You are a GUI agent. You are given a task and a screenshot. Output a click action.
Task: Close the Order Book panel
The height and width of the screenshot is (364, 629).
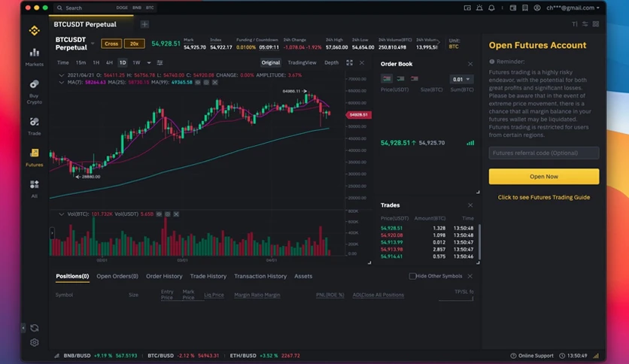pos(470,64)
